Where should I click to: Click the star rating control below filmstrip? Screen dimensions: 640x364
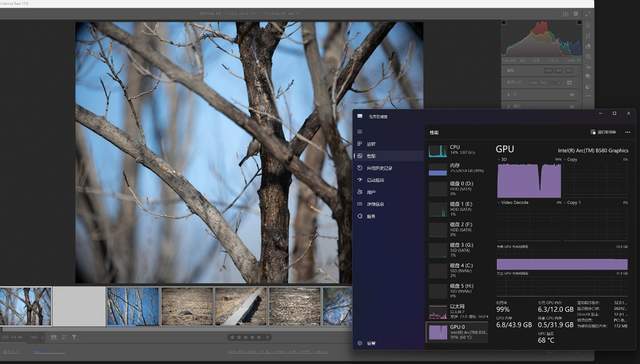[x=249, y=337]
